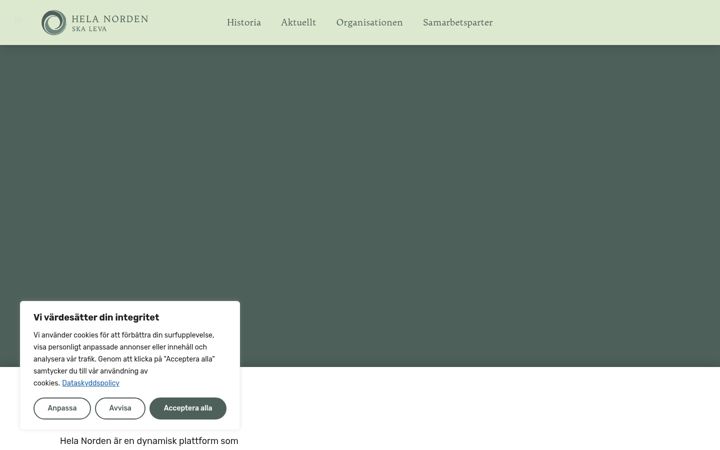
Task: Open the Samarbetsparter menu item
Action: point(458,22)
